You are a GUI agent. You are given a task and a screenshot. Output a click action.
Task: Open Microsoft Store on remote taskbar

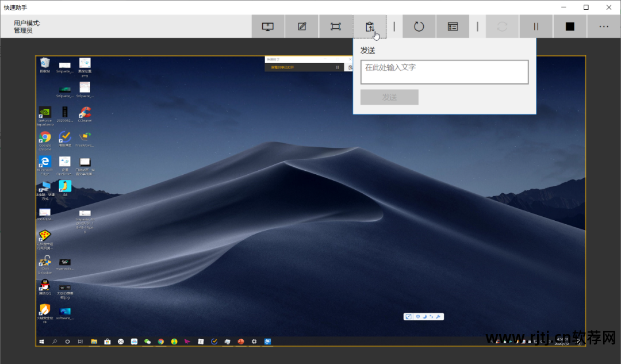click(x=108, y=342)
